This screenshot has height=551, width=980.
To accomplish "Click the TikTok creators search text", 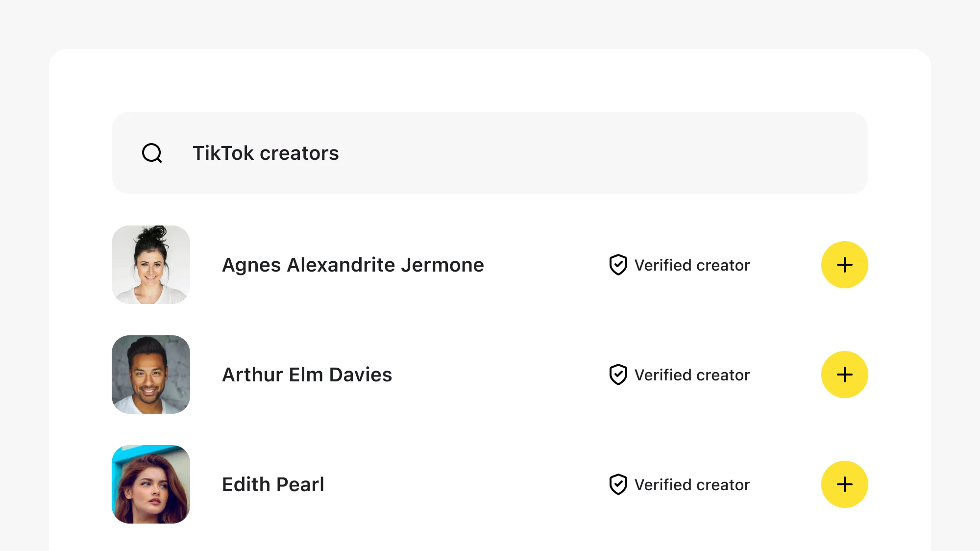I will (266, 153).
